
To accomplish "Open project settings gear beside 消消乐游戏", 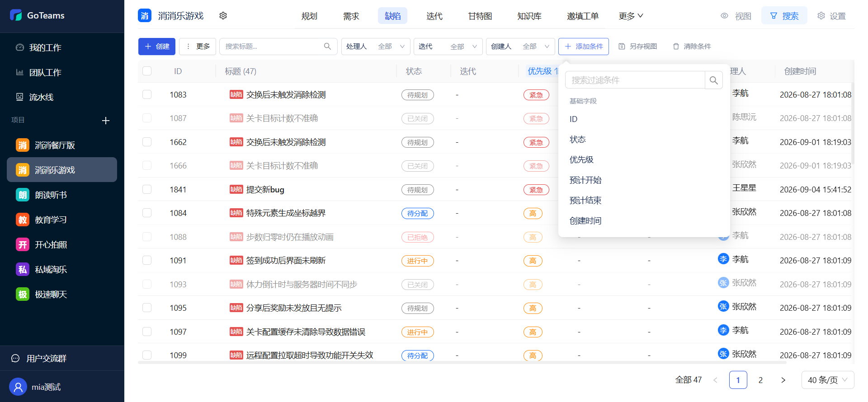I will (x=223, y=16).
